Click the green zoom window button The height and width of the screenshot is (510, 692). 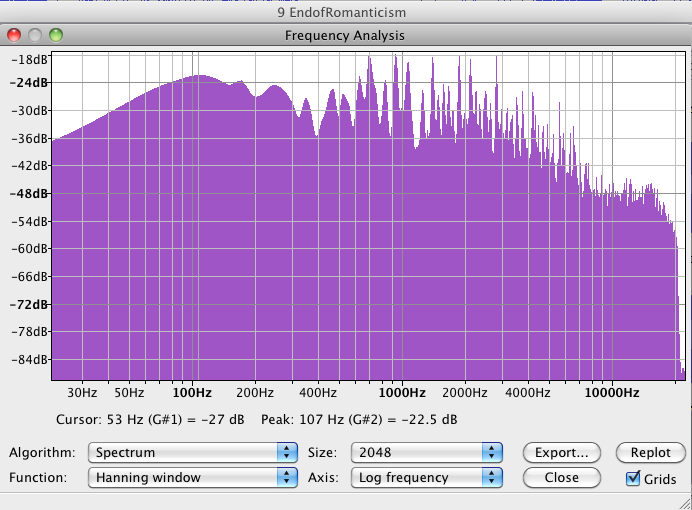[56, 35]
